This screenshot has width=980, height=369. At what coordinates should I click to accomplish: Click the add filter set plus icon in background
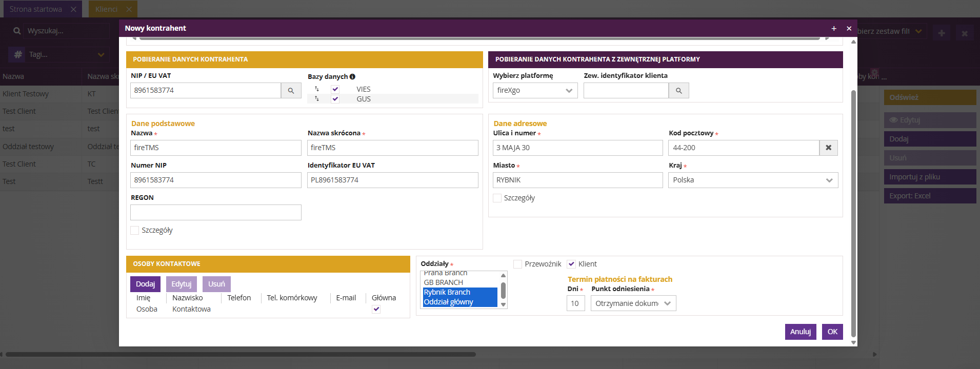(x=941, y=33)
